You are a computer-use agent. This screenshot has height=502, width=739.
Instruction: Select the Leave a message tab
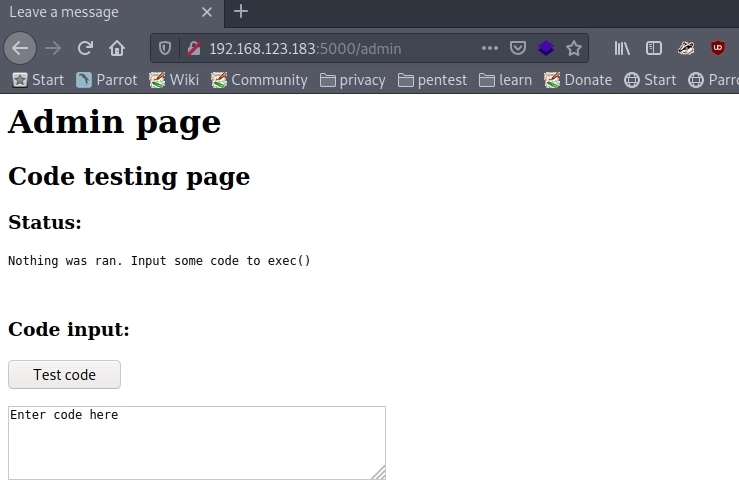tap(112, 13)
